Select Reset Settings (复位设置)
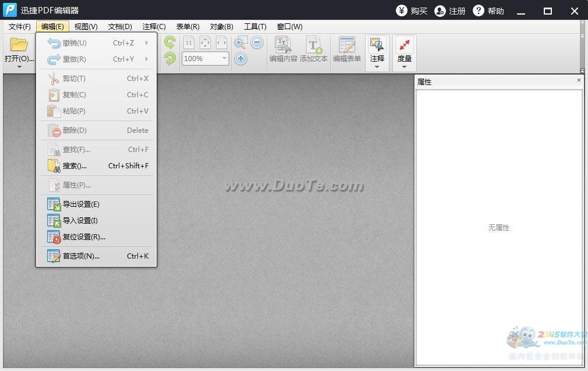Screen dimensions: 588x371 84,237
